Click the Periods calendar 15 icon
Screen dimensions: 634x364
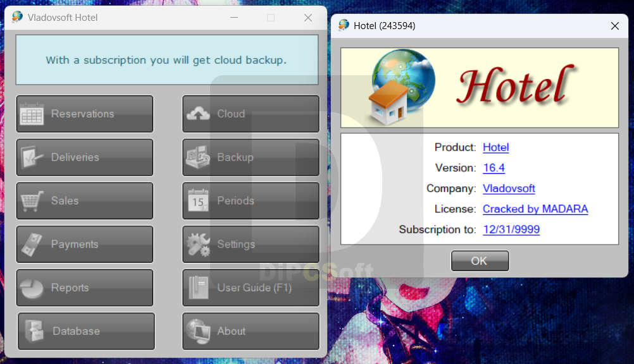[x=198, y=201]
